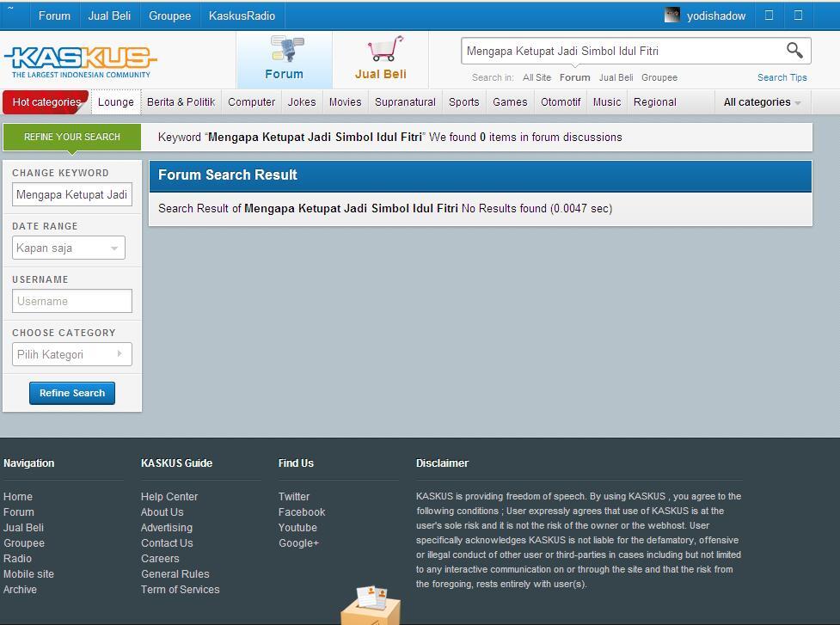Open the Archive footer link

pyautogui.click(x=20, y=589)
